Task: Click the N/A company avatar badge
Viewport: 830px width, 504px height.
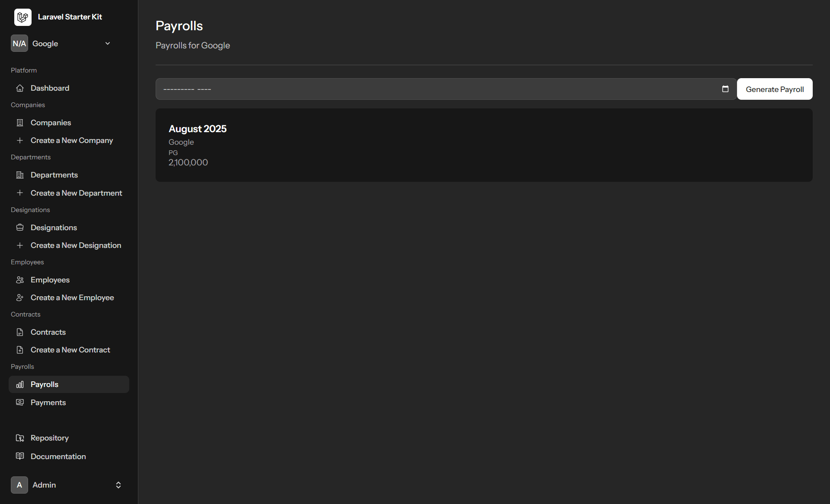Action: [19, 43]
